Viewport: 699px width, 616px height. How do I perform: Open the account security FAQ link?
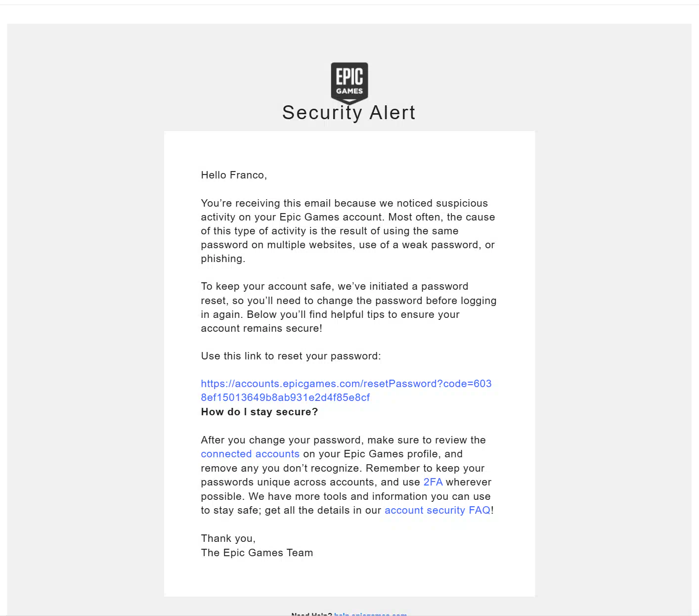437,511
